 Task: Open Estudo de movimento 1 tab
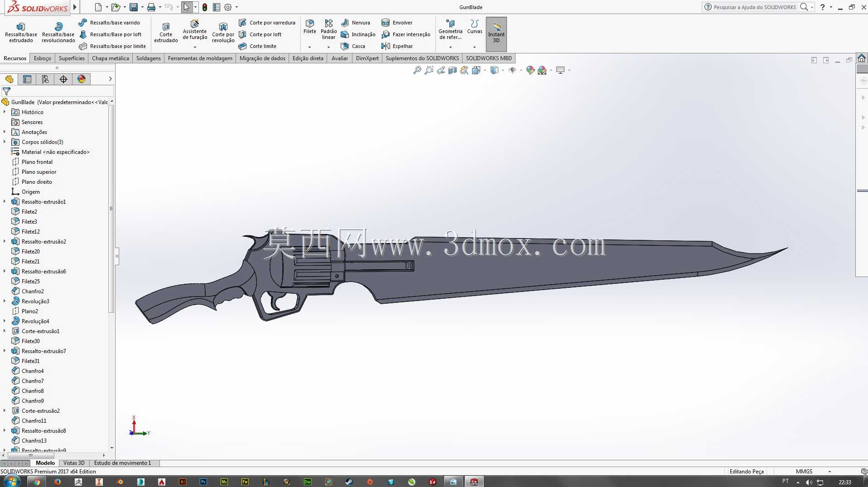click(x=122, y=463)
